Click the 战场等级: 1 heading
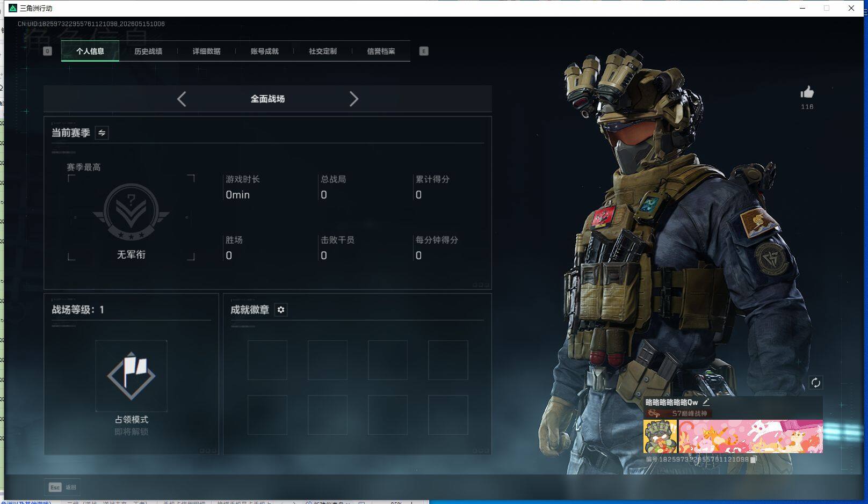The height and width of the screenshot is (504, 868). [78, 310]
